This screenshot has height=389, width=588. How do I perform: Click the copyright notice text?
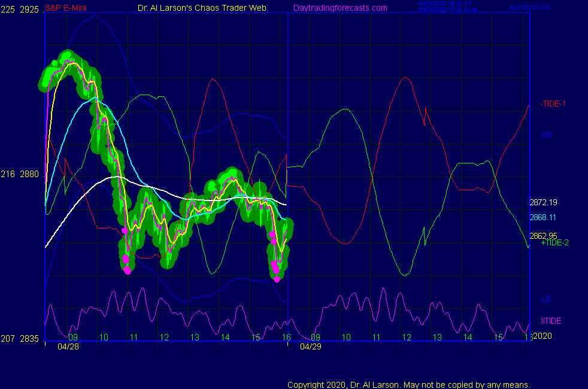point(408,385)
